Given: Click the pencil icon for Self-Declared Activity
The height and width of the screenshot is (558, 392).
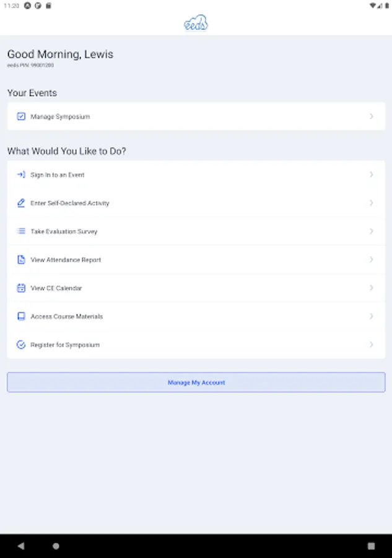Looking at the screenshot, I should click(x=21, y=203).
